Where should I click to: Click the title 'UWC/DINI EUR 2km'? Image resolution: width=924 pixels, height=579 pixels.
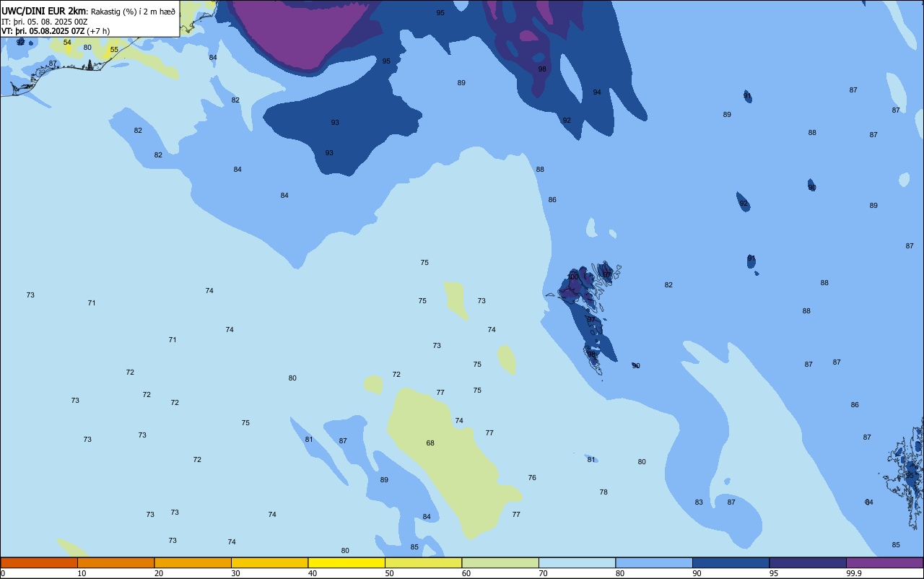(44, 11)
